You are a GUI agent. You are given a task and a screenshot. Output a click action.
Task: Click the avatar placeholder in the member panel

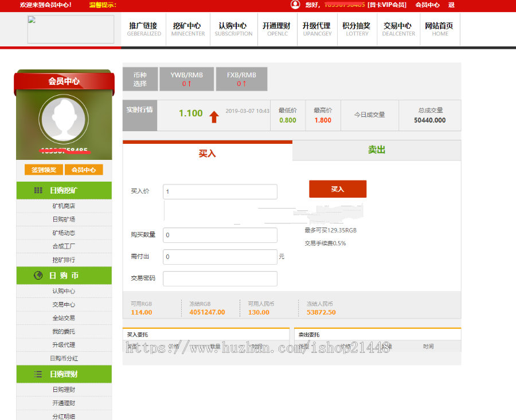(x=64, y=118)
